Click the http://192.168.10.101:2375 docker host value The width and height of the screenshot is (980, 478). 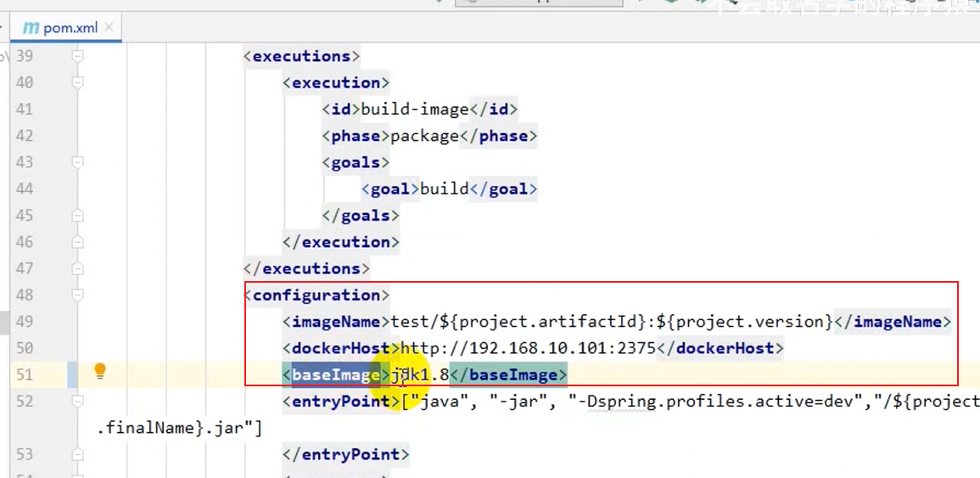pos(528,348)
